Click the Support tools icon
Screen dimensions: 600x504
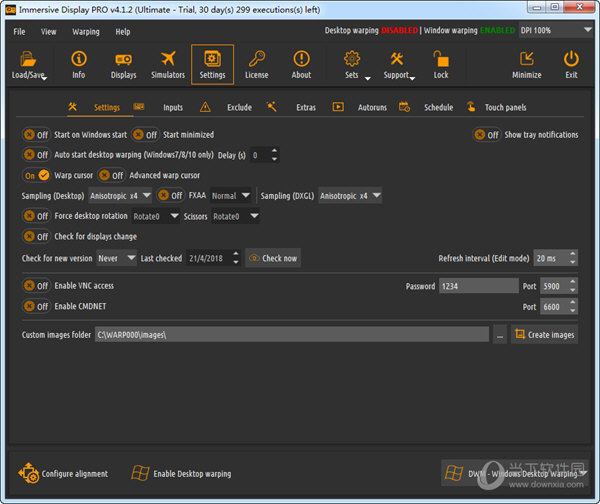[x=397, y=59]
